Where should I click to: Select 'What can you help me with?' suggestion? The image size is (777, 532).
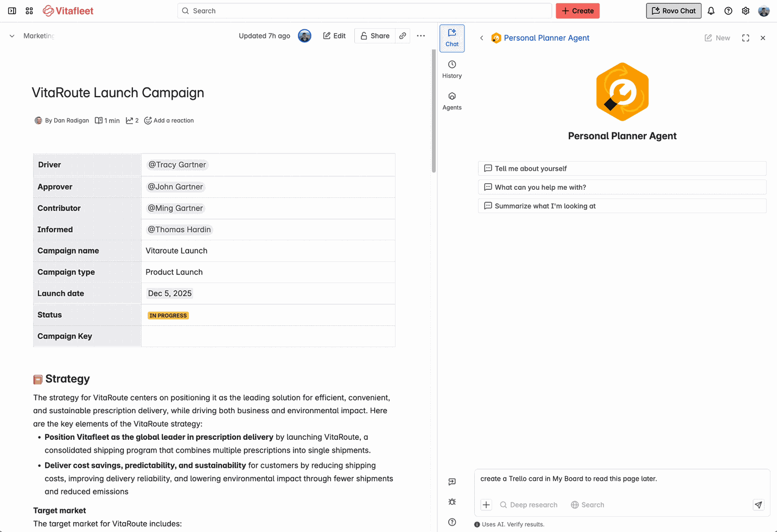pyautogui.click(x=622, y=187)
